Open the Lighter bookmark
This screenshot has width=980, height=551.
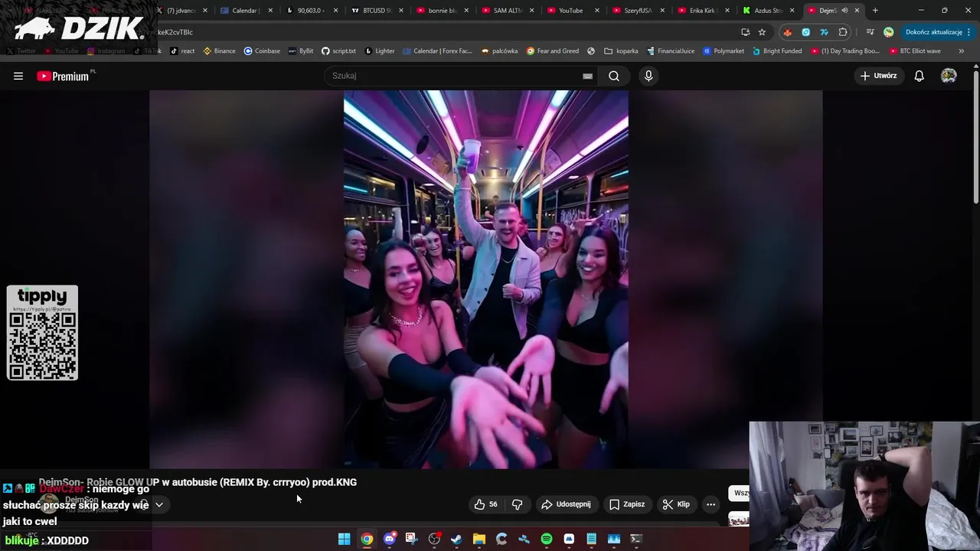(380, 51)
